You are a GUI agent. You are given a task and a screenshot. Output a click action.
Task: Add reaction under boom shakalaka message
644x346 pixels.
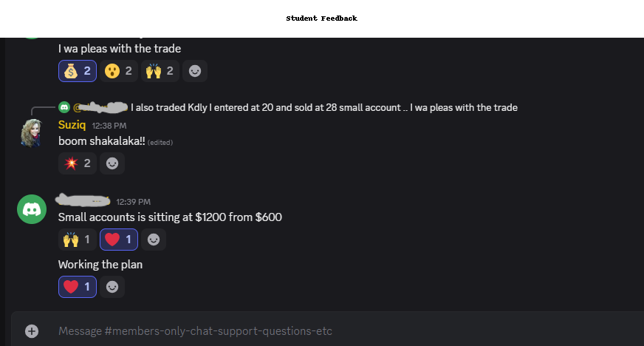coord(112,163)
